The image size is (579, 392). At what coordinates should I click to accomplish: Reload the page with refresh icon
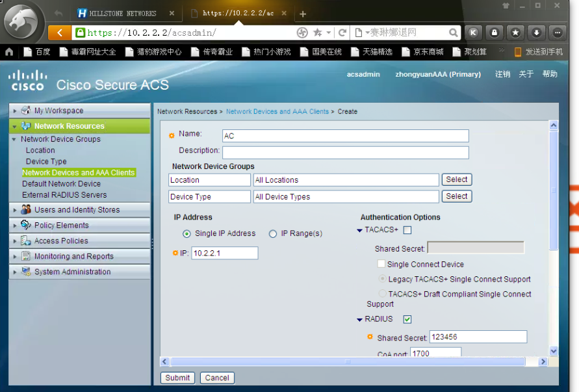[342, 33]
